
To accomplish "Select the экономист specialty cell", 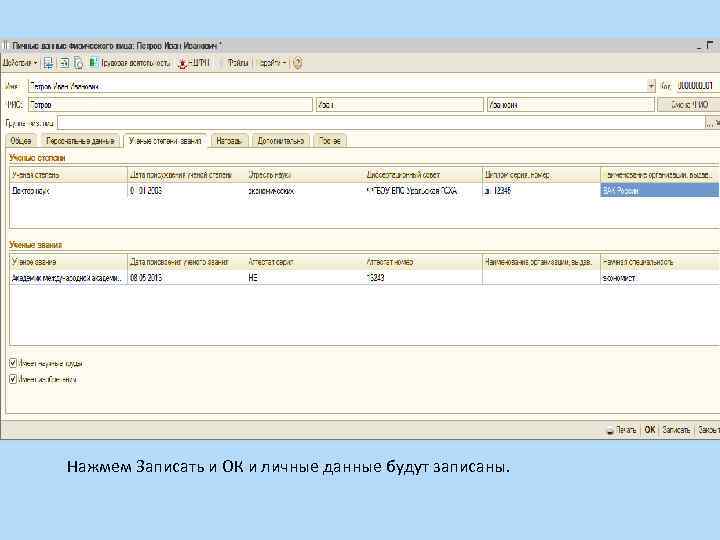I will [659, 278].
